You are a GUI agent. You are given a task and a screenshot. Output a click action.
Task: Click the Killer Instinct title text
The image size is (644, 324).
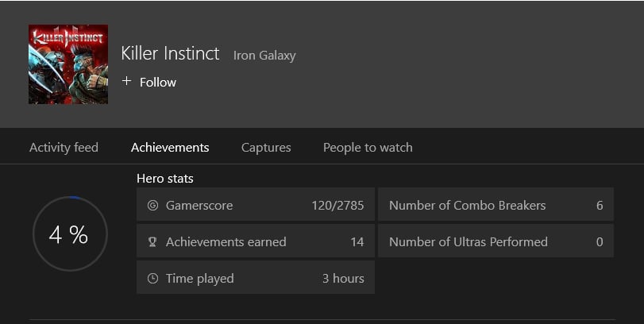pyautogui.click(x=170, y=53)
